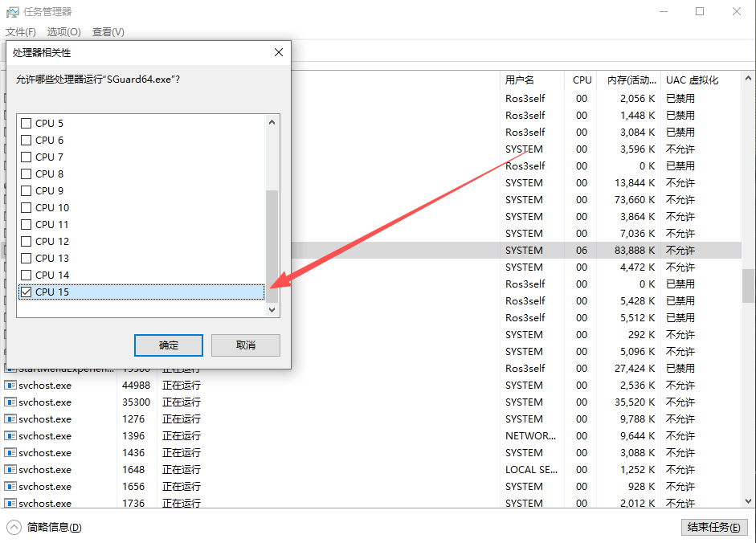The image size is (756, 543).
Task: Click the svchost.exe icon for PID 35300
Action: pyautogui.click(x=10, y=402)
